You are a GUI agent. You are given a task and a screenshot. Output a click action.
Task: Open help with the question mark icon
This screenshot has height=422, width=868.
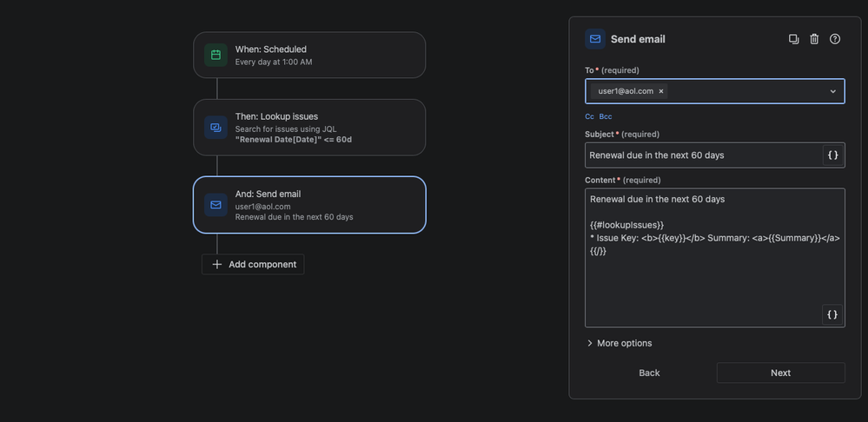pos(835,39)
